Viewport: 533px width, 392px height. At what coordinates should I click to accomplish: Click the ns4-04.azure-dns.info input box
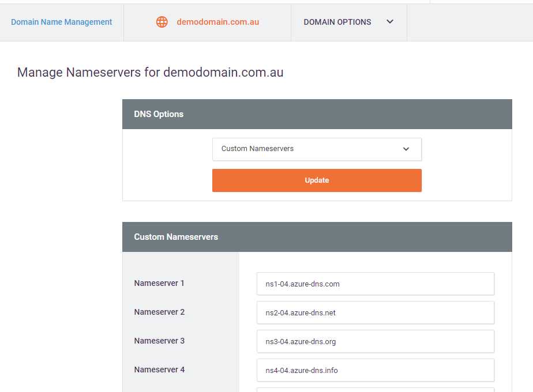375,370
